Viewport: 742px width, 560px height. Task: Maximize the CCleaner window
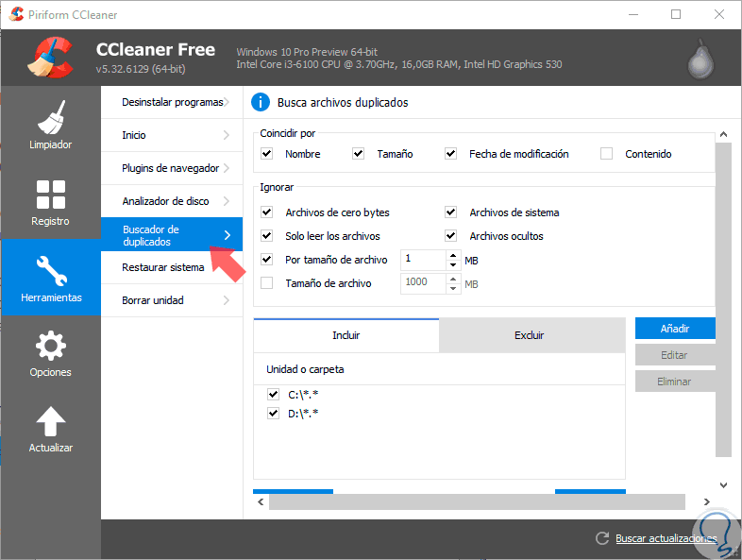tap(676, 14)
